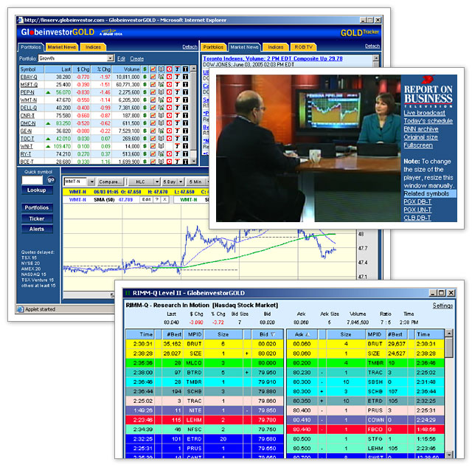Click the round go button beside Quick symbol
This screenshot has width=472, height=476.
tap(51, 180)
